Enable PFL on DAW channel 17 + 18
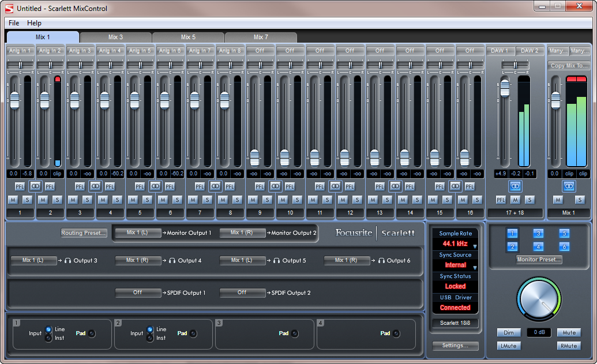Viewport: 597px width, 364px height. 501,200
